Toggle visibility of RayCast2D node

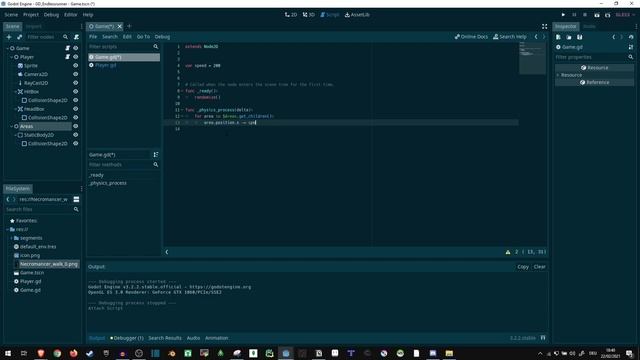coord(76,83)
